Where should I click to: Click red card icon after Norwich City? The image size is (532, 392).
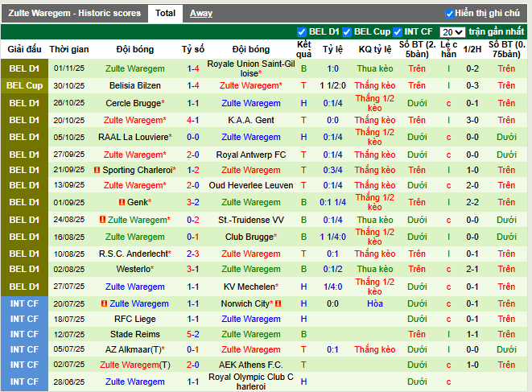tap(278, 303)
